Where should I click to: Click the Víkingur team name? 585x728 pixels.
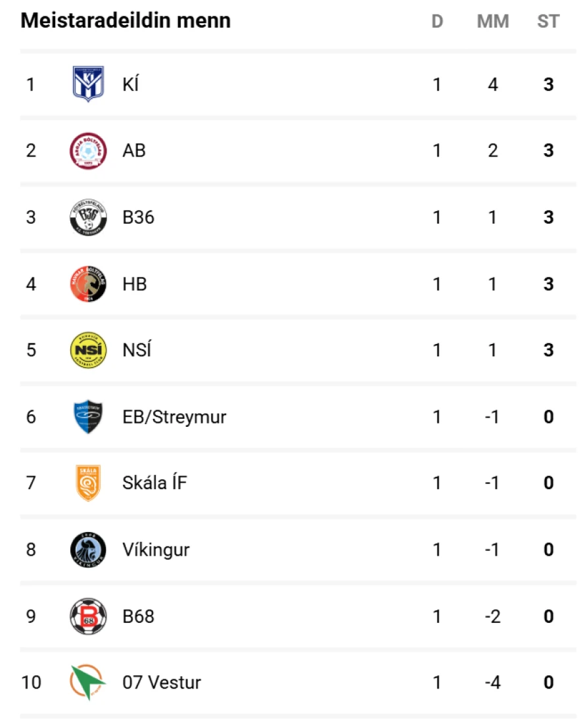point(156,550)
